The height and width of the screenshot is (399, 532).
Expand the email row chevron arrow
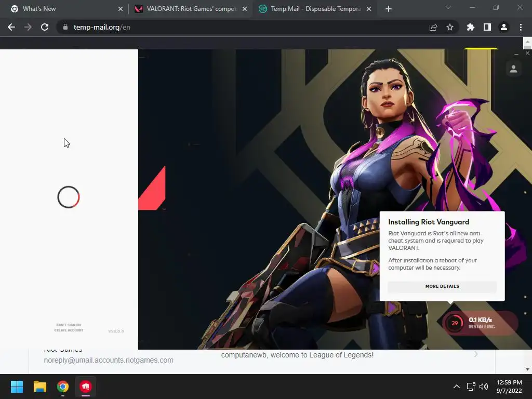click(x=476, y=354)
